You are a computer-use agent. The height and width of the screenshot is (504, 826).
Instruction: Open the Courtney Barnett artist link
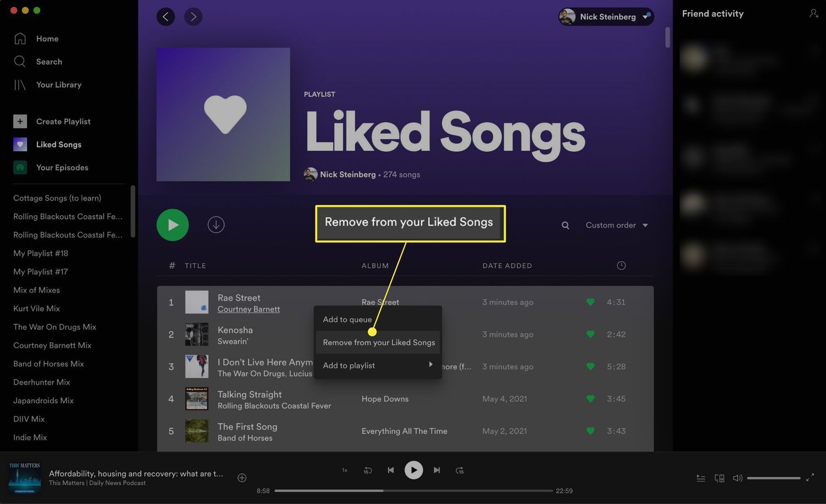pyautogui.click(x=248, y=309)
